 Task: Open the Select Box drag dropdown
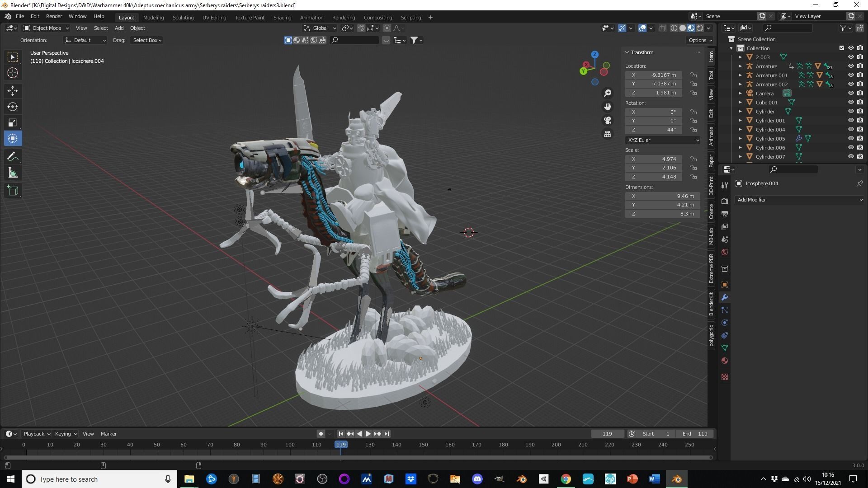[x=147, y=40]
